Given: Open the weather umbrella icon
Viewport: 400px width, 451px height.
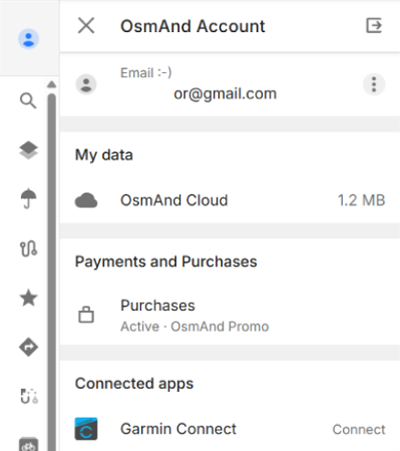Looking at the screenshot, I should coord(28,199).
